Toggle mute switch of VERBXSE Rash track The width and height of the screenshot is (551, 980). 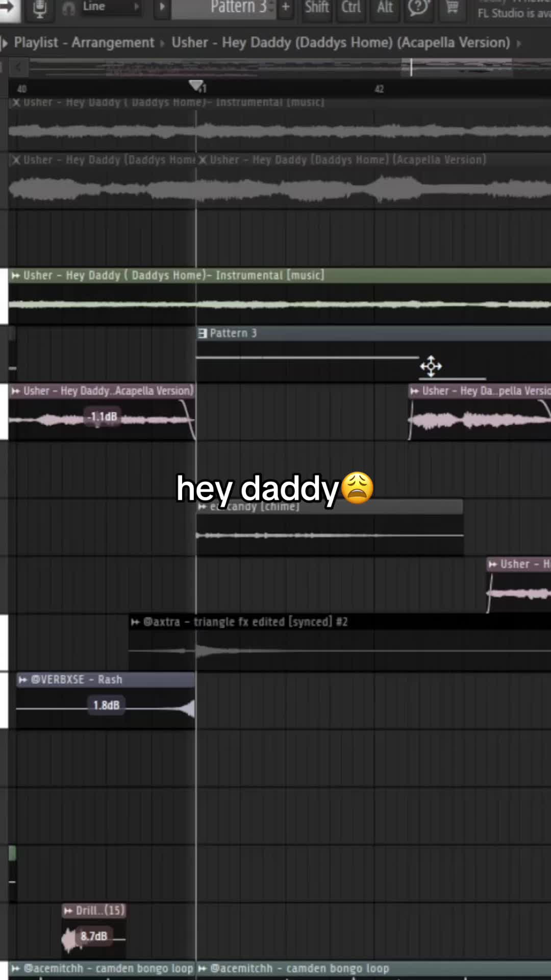(4, 700)
